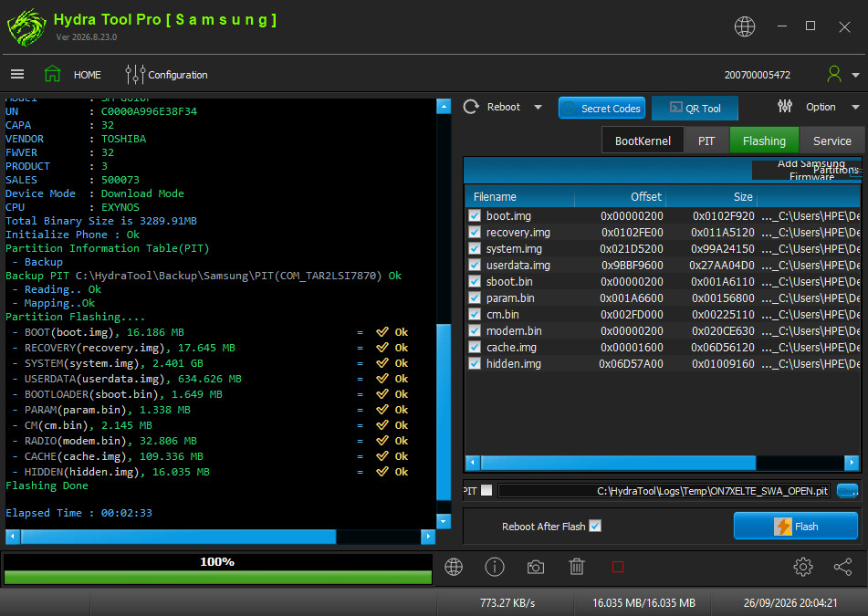Click the camera screenshot icon
This screenshot has height=616, width=868.
click(535, 568)
